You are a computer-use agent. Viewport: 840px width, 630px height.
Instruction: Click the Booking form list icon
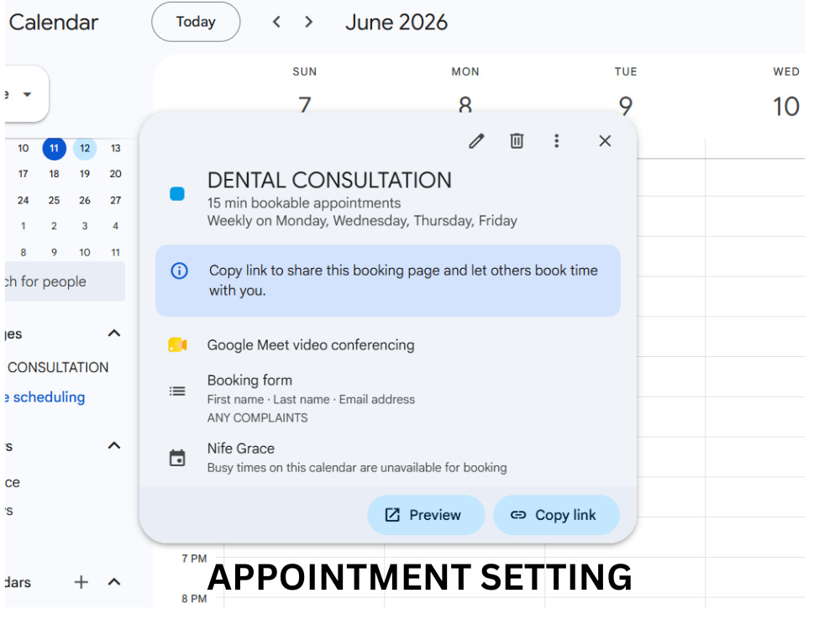coord(177,391)
